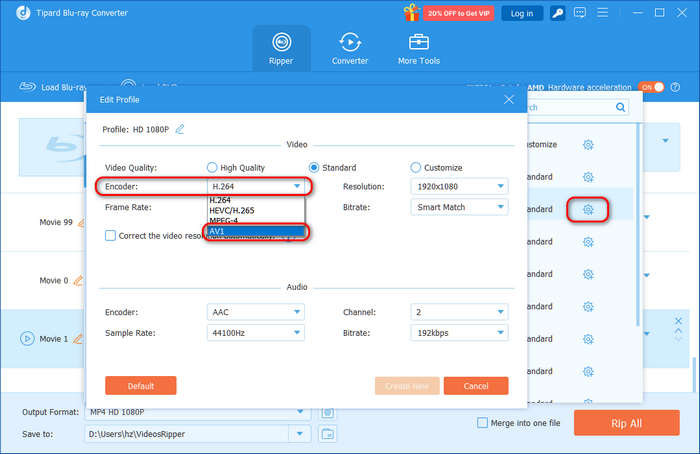Move Movie 1 row up arrow
The width and height of the screenshot is (700, 454).
[678, 331]
